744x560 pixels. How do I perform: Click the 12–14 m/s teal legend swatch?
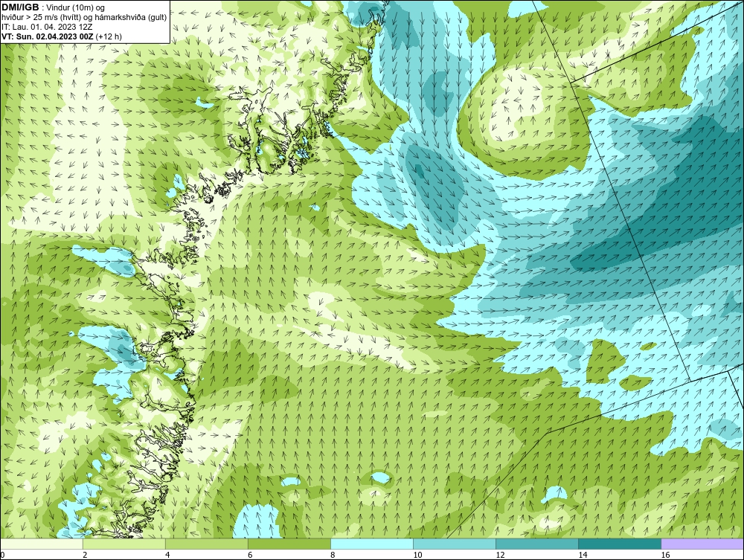tap(537, 544)
